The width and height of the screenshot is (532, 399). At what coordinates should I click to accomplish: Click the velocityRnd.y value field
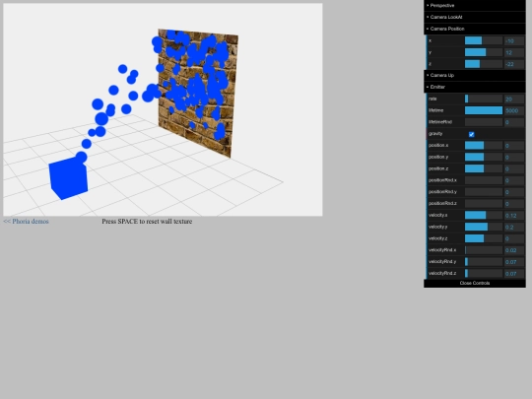[x=514, y=262]
